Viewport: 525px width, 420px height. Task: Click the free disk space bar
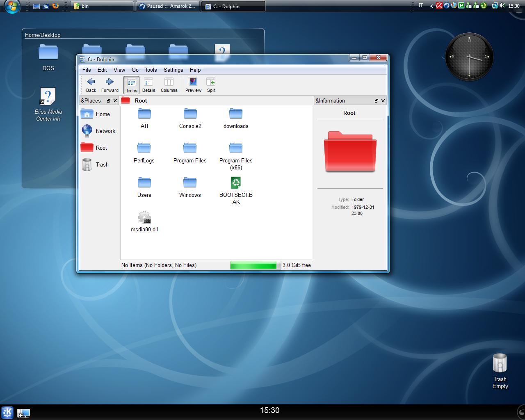tap(256, 265)
